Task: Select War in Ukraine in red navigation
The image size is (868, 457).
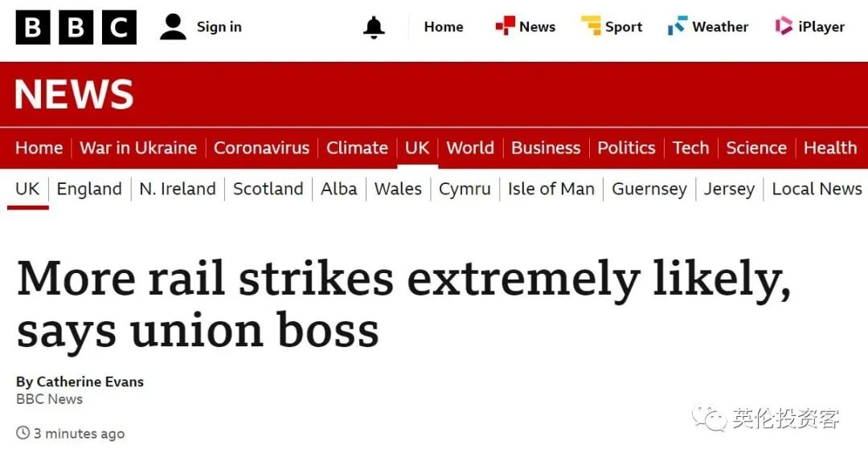Action: pos(138,148)
